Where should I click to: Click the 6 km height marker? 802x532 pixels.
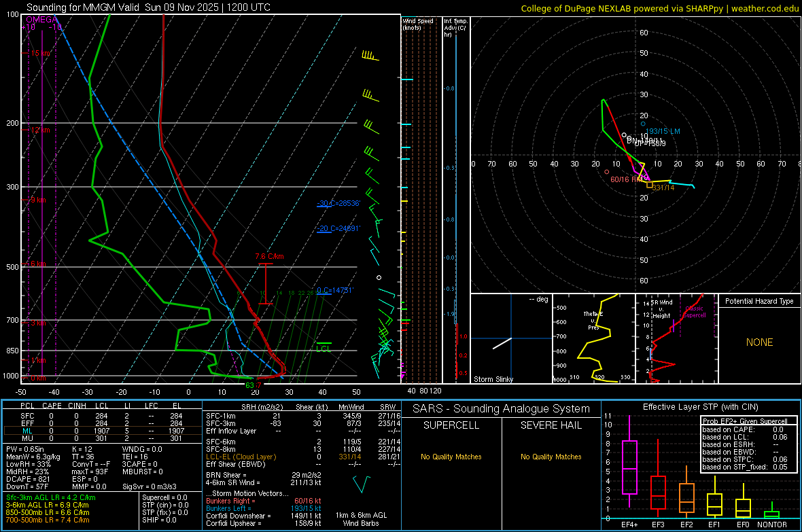(38, 264)
